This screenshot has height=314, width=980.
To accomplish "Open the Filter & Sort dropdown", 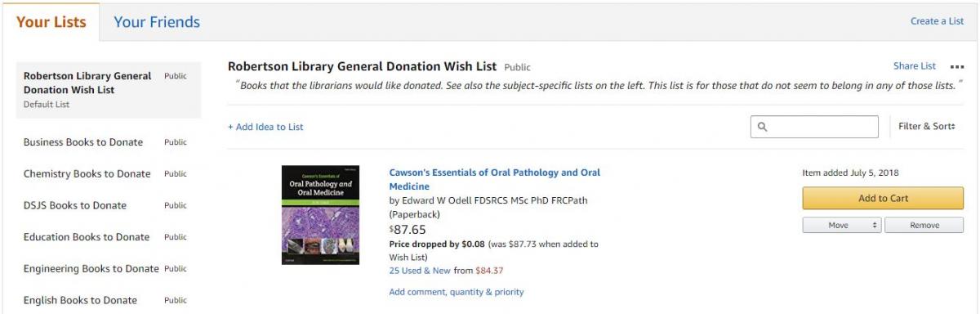I will coord(926,127).
